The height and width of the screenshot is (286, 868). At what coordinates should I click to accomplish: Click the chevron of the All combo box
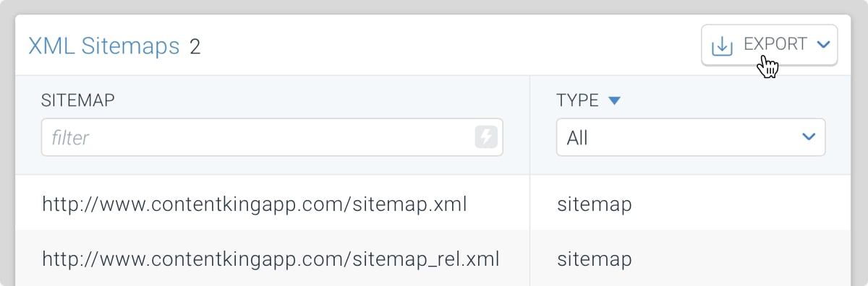click(809, 137)
